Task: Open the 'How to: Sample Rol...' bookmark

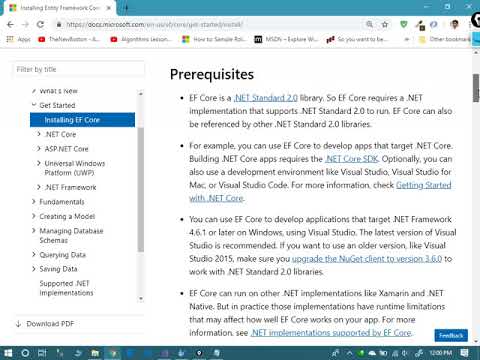Action: [214, 39]
